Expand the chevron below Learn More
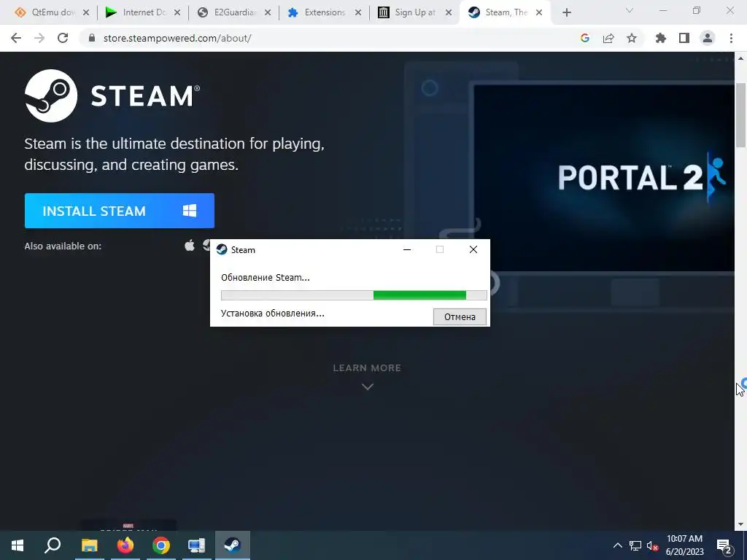747x560 pixels. [x=368, y=386]
